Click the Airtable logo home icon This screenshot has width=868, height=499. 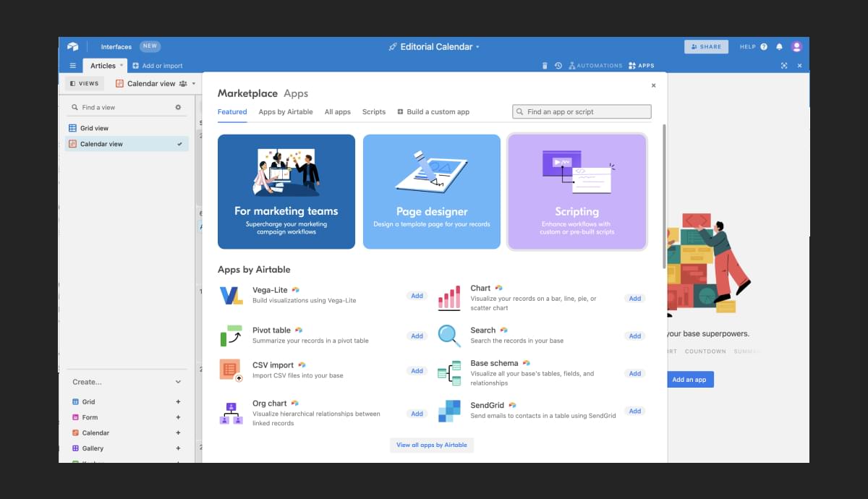[x=72, y=46]
